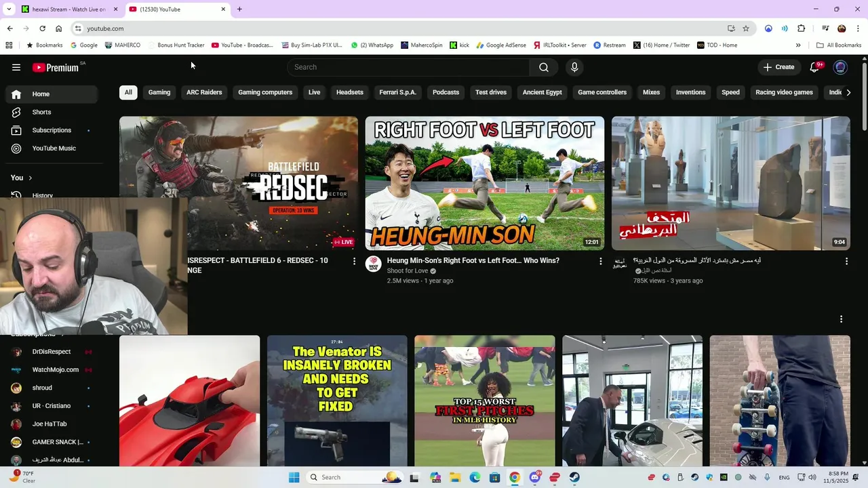Viewport: 868px width, 488px height.
Task: Select the Gaming filter chip
Action: (159, 92)
